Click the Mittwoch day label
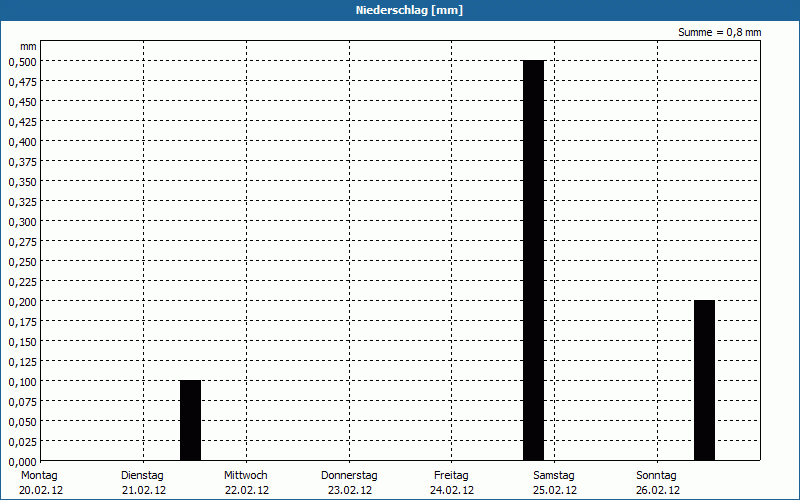This screenshot has width=800, height=500. coord(245,475)
